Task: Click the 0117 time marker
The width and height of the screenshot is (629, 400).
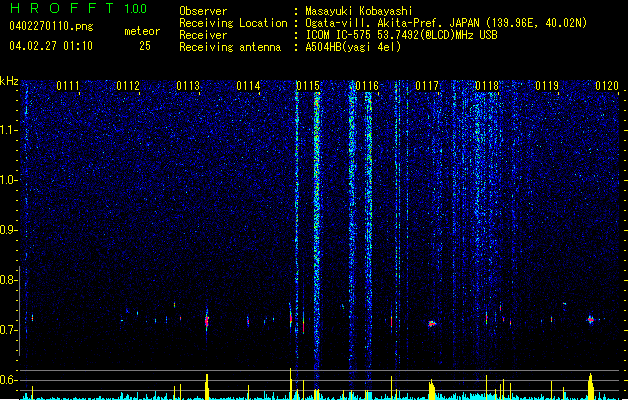Action: click(427, 85)
